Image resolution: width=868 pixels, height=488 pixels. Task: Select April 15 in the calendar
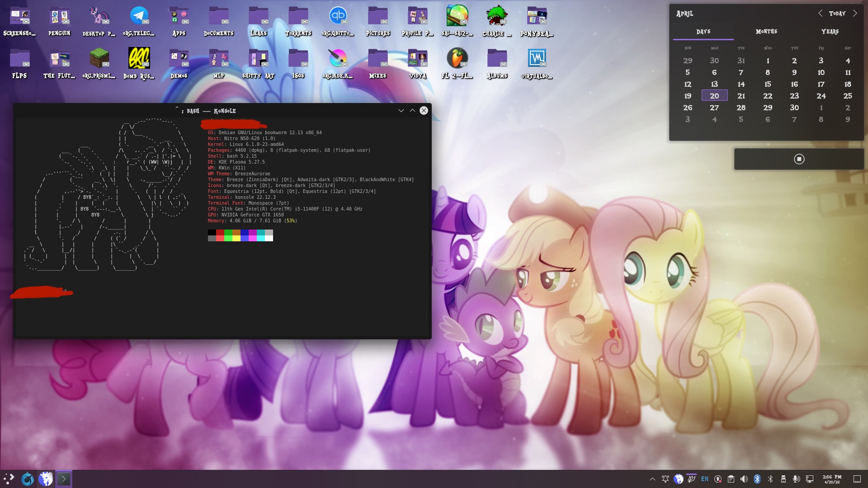pyautogui.click(x=768, y=84)
